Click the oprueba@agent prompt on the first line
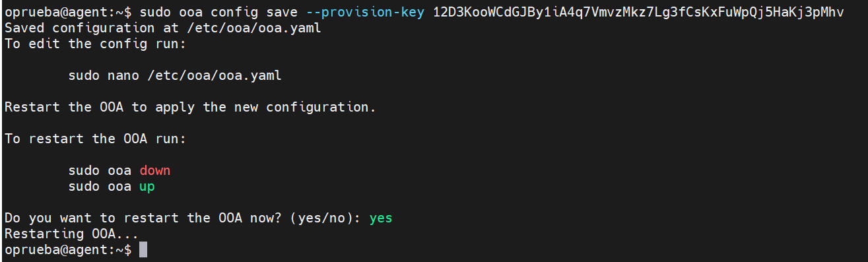 [x=67, y=13]
